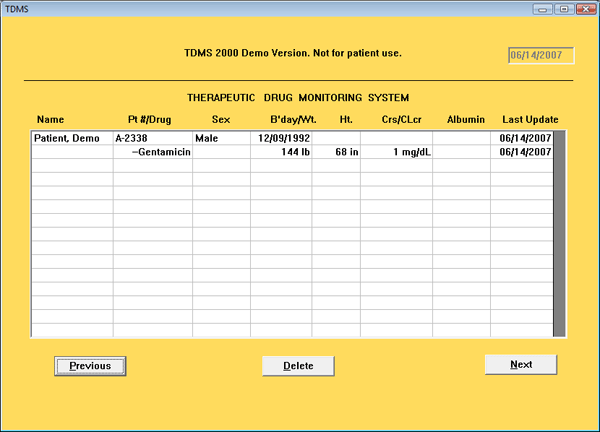Minimize the TDMS window

(x=545, y=9)
